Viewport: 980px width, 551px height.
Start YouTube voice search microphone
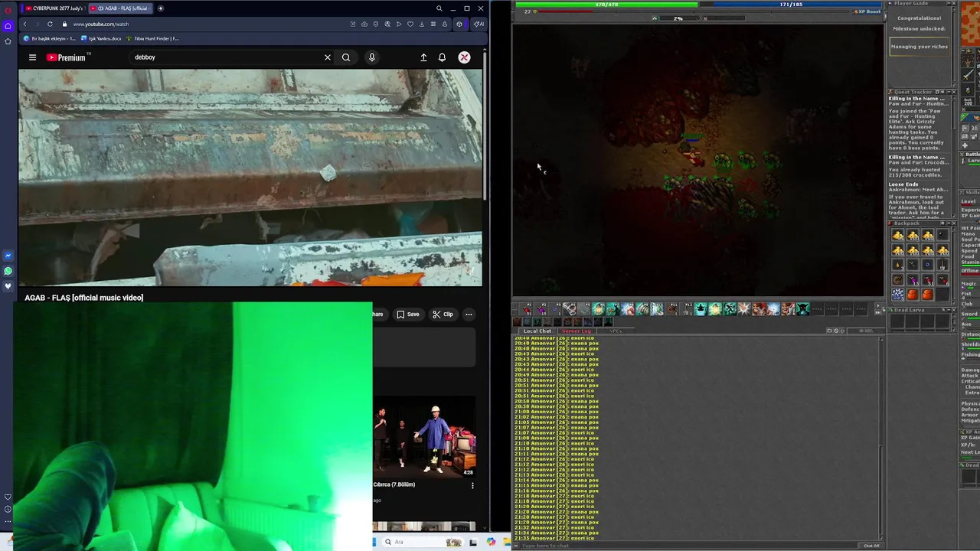(x=372, y=57)
